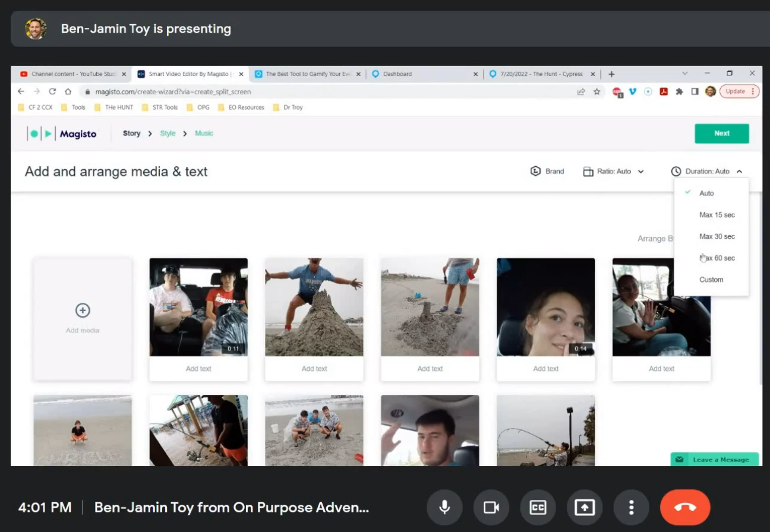Mute the microphone in the meeting

click(444, 508)
